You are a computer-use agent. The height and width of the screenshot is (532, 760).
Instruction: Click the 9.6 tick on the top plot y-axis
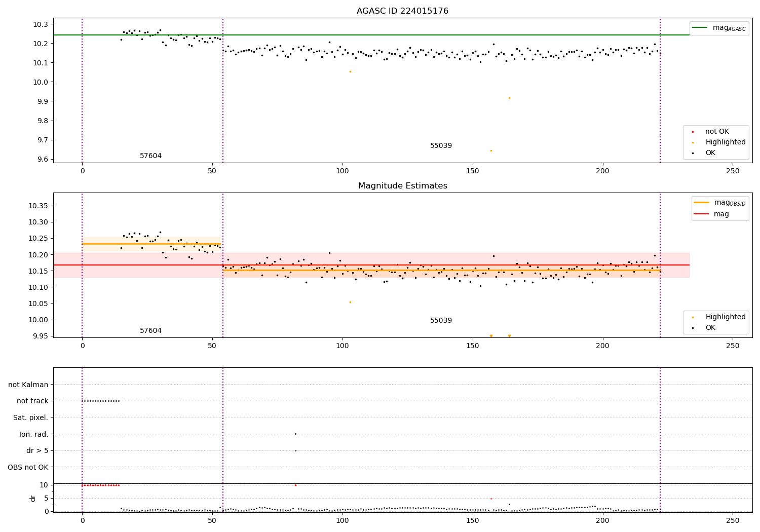[42, 160]
